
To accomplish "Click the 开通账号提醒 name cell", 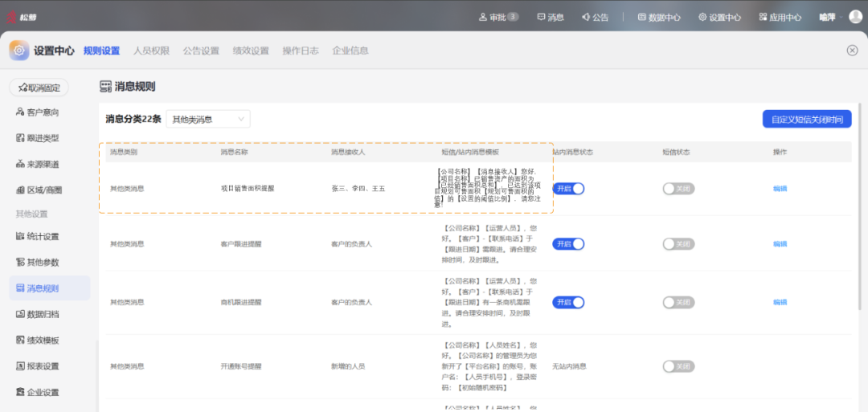I will (x=241, y=366).
